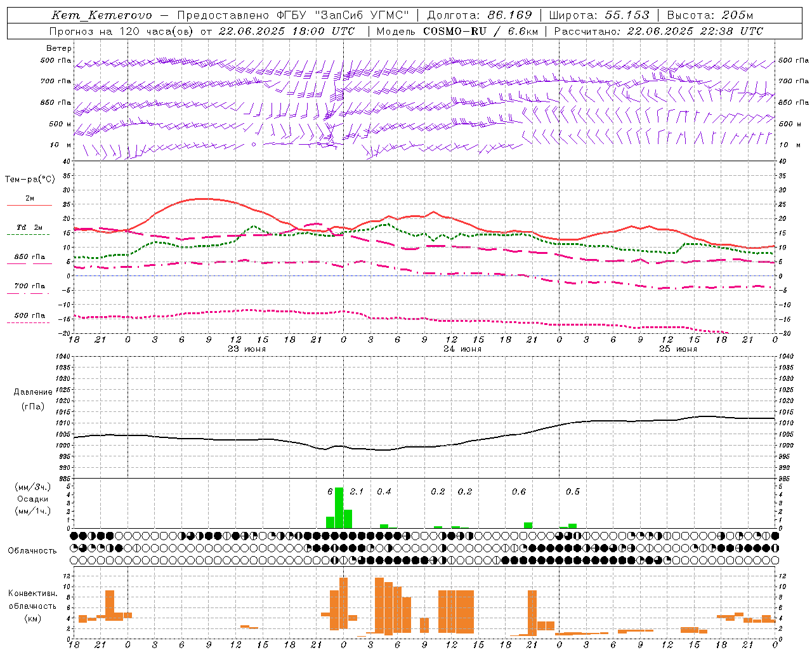Click the 'Осадки' precipitation label
The height and width of the screenshot is (650, 812).
click(x=32, y=499)
